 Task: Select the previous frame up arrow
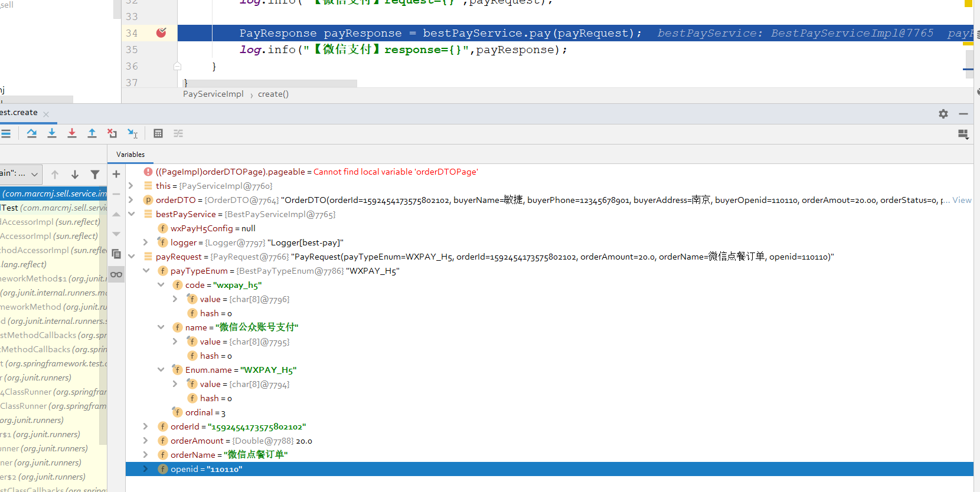[x=55, y=174]
